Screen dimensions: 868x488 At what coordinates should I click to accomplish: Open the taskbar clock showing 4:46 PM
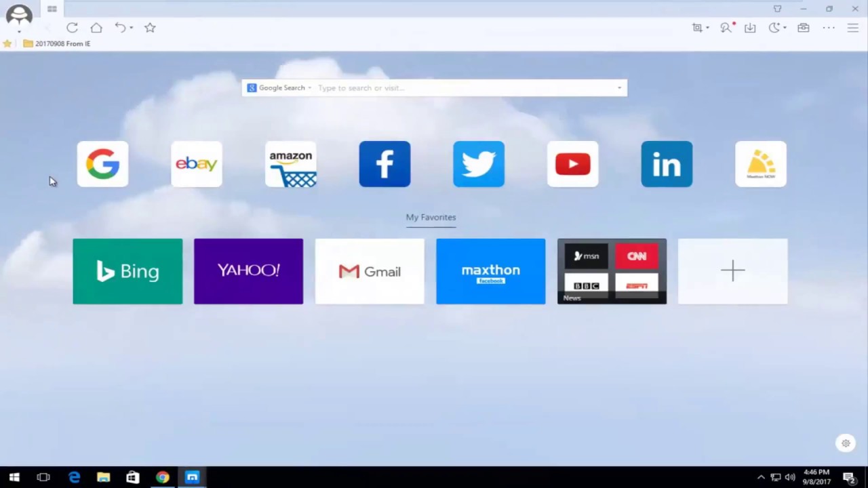(x=816, y=477)
